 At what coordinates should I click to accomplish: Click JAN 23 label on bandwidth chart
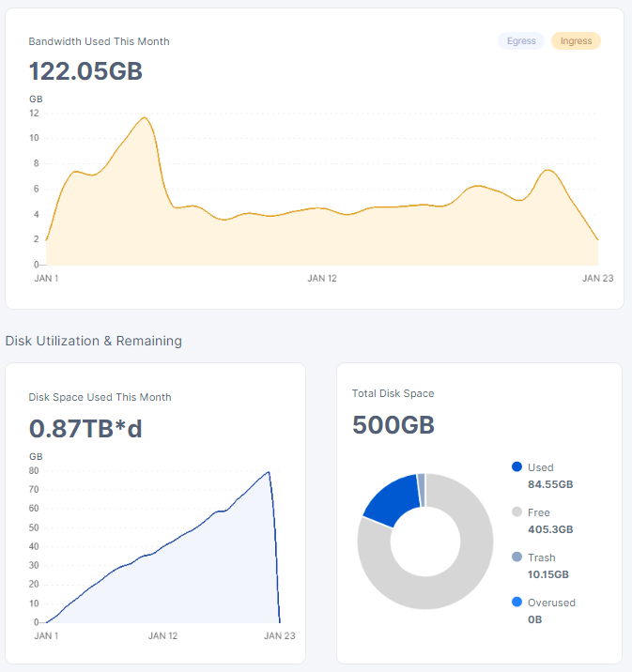point(597,278)
